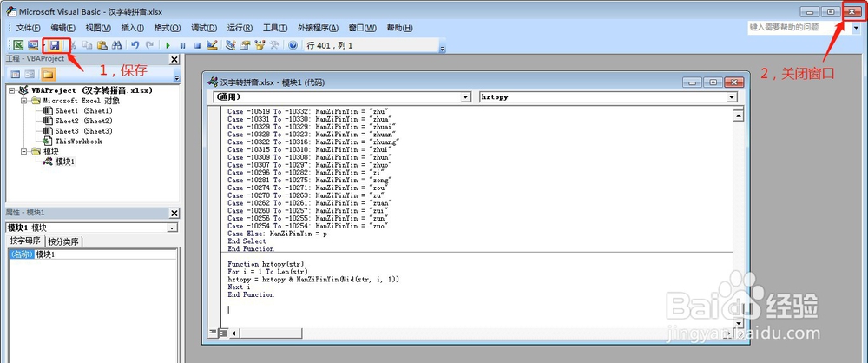Open the Project Explorer toolbar icon
This screenshot has height=363, width=868.
[231, 45]
